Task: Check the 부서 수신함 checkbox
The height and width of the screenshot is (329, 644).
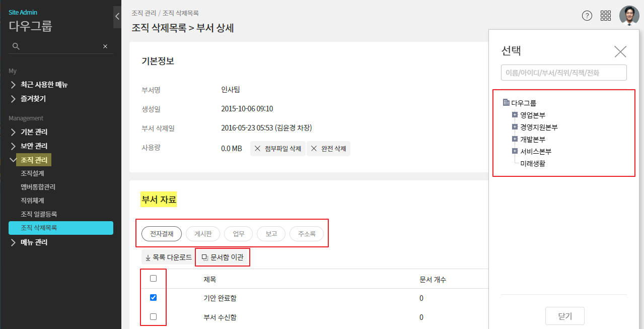Action: (154, 317)
